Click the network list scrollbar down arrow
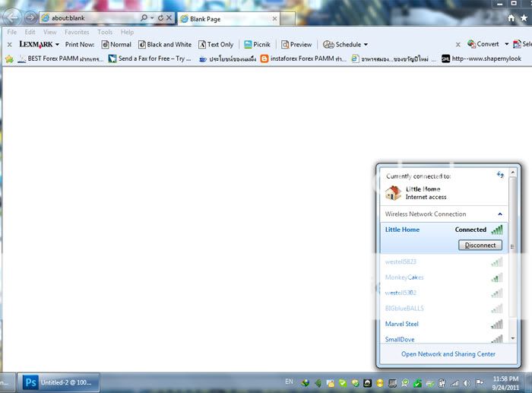532x393 pixels. point(512,338)
